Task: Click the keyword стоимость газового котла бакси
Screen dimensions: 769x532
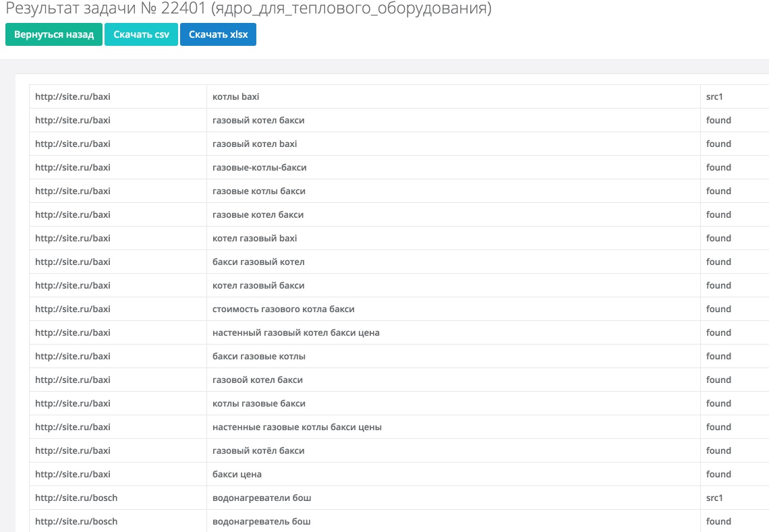Action: (x=283, y=309)
